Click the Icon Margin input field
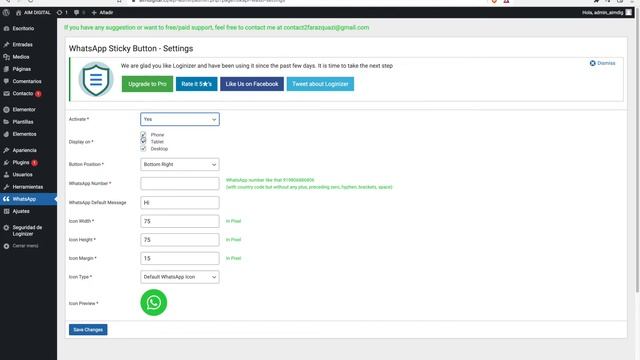This screenshot has width=640, height=360. point(180,258)
